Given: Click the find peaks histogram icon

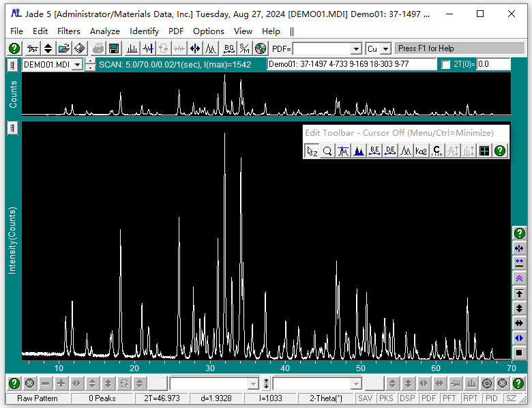Looking at the screenshot, I should [x=132, y=48].
